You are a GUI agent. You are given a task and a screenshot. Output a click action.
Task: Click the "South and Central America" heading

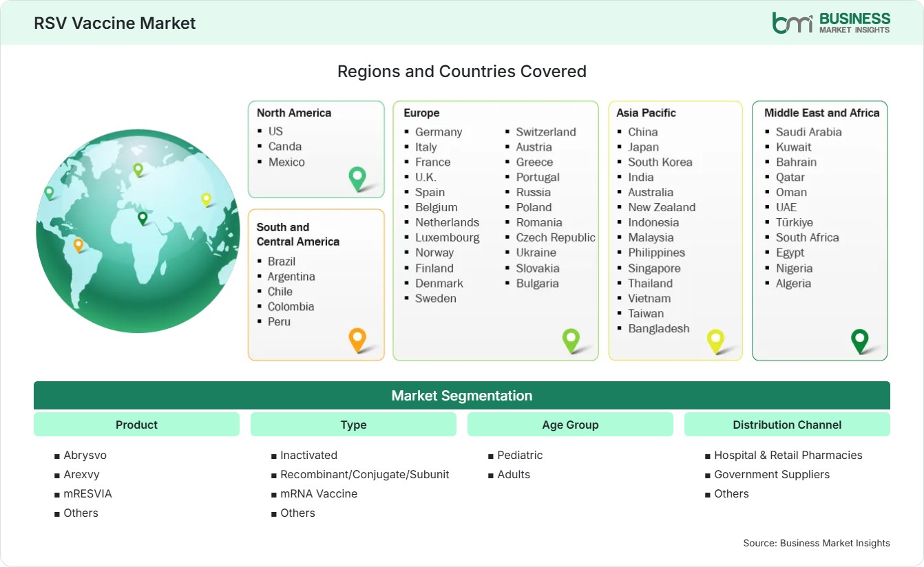tap(298, 234)
